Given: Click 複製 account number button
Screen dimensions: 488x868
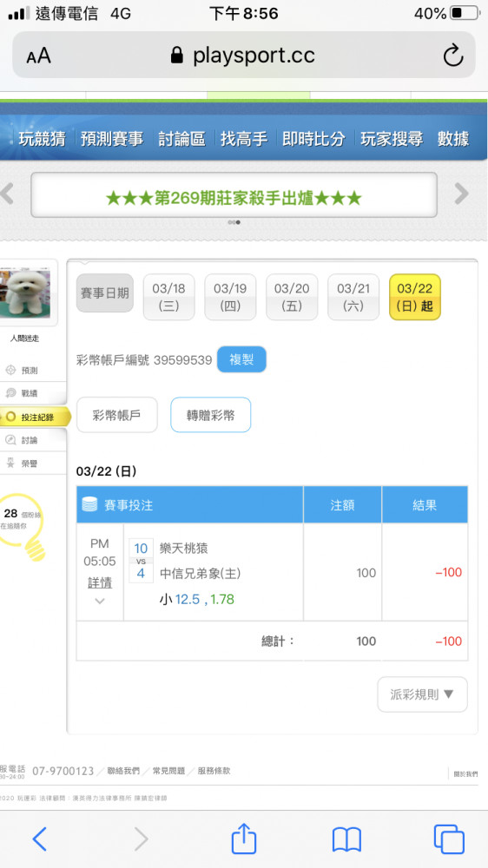Looking at the screenshot, I should pyautogui.click(x=241, y=359).
